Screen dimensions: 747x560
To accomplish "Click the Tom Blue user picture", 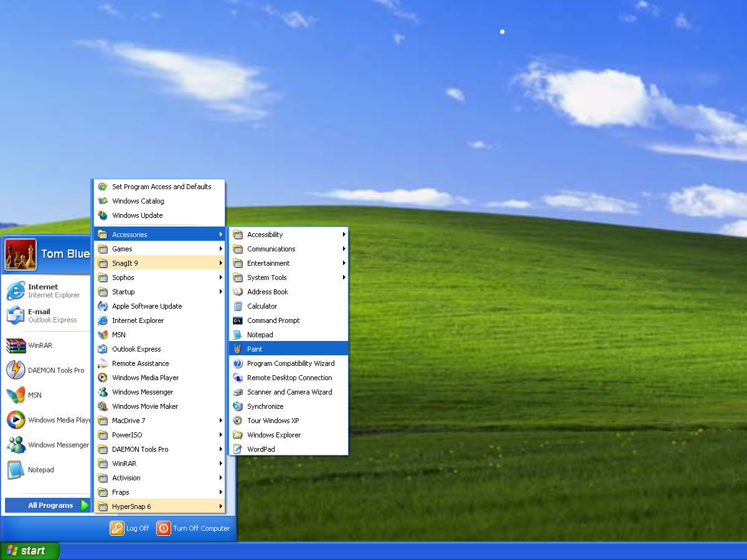I will [21, 254].
